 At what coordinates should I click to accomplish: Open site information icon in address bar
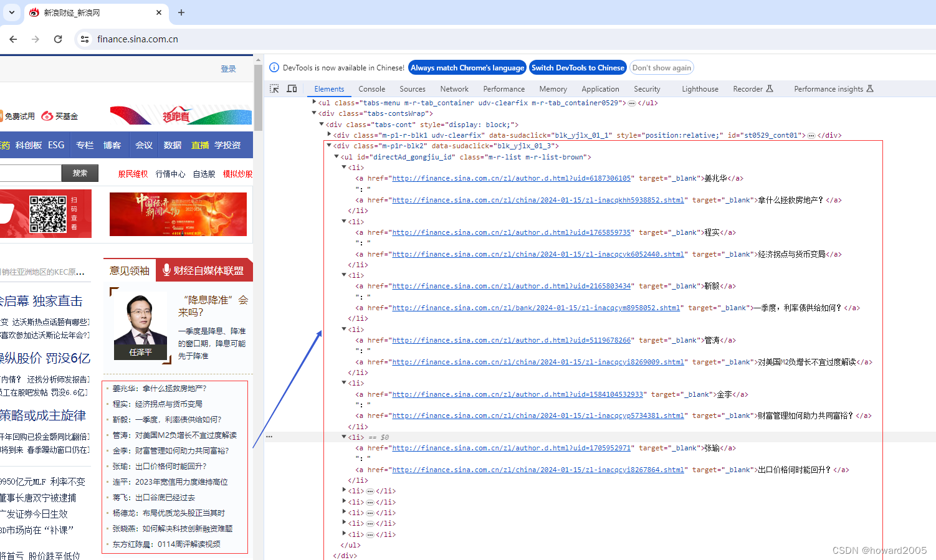coord(84,39)
